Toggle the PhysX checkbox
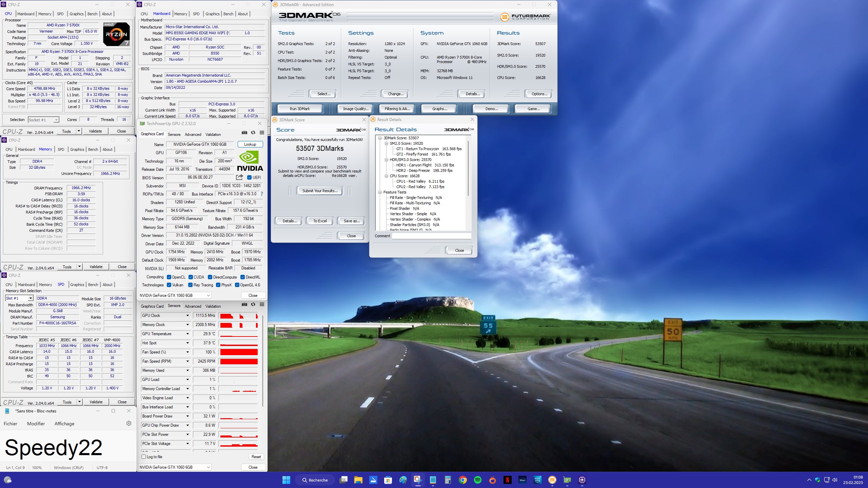 tap(218, 285)
